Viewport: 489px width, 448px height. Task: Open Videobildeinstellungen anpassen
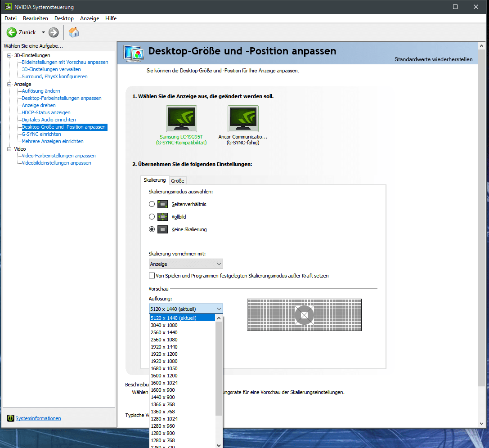pyautogui.click(x=56, y=163)
